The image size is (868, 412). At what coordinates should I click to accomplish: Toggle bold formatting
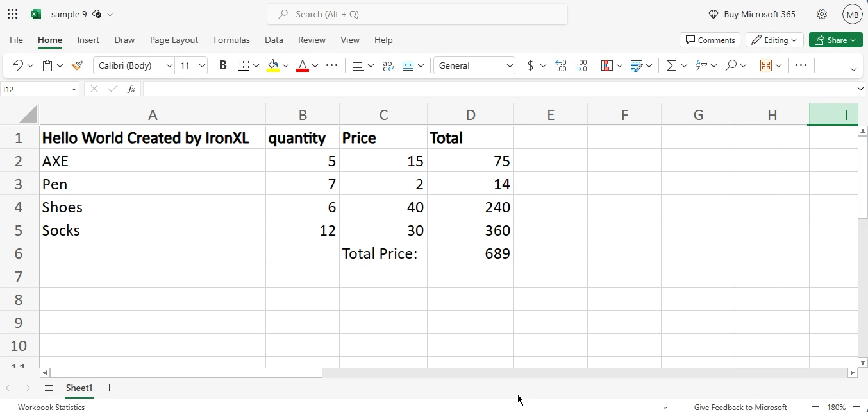tap(222, 65)
